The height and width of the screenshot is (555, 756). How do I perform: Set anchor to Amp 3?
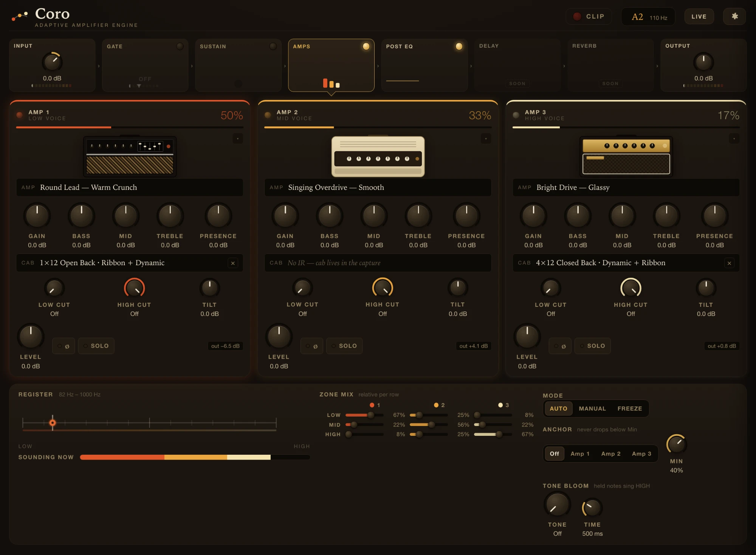(641, 454)
